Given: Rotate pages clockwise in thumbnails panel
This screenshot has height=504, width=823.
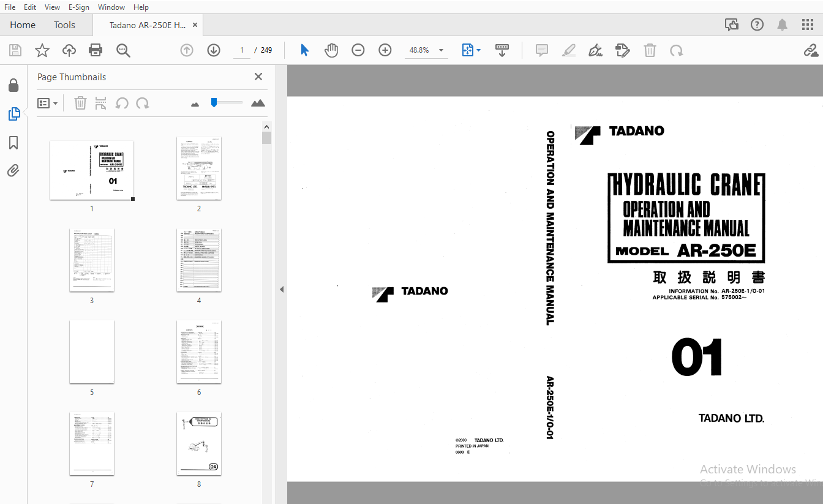Looking at the screenshot, I should 143,103.
